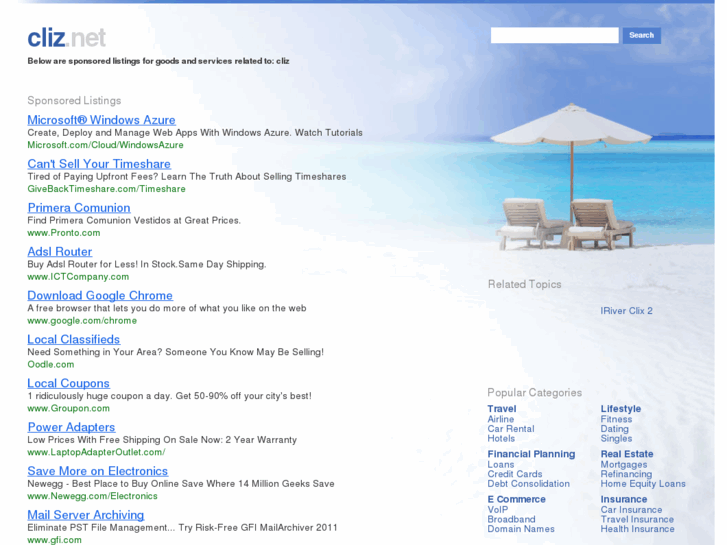Click the 'Create, Deploy and Manage Web Apps' description

point(195,133)
